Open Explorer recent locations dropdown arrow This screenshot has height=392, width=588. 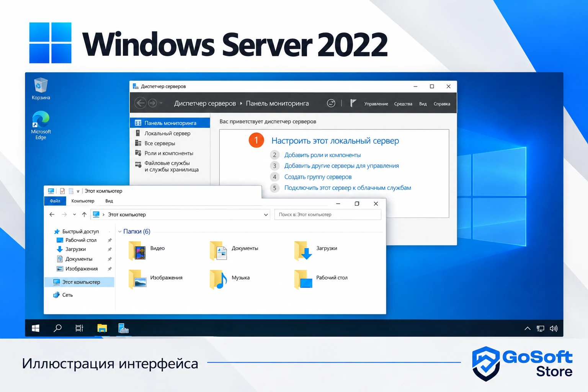(x=74, y=215)
